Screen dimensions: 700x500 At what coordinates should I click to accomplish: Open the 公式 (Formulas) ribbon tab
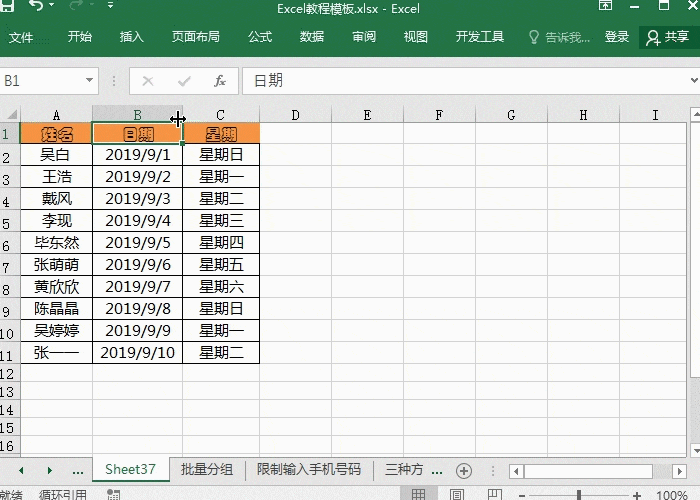tap(260, 37)
